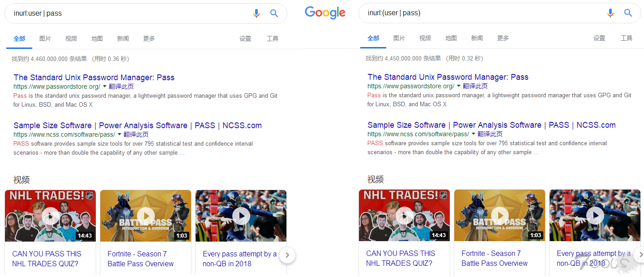Click magnifier search icon in right search bar
The height and width of the screenshot is (277, 644).
[x=628, y=13]
